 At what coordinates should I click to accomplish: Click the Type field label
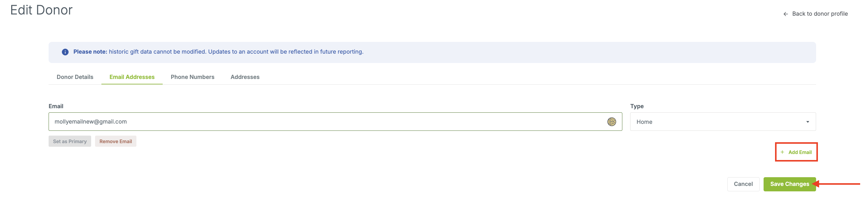[x=637, y=106]
